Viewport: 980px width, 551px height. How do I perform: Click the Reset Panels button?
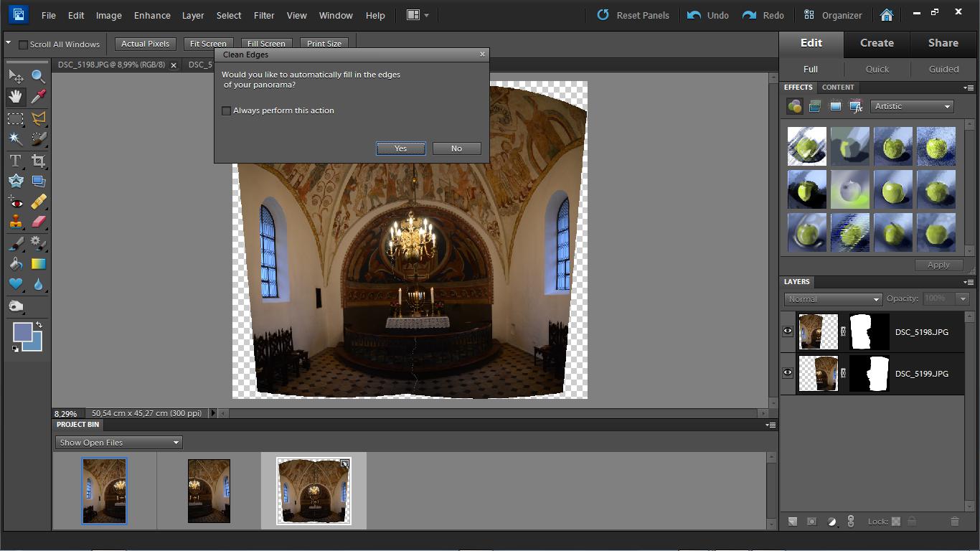633,15
